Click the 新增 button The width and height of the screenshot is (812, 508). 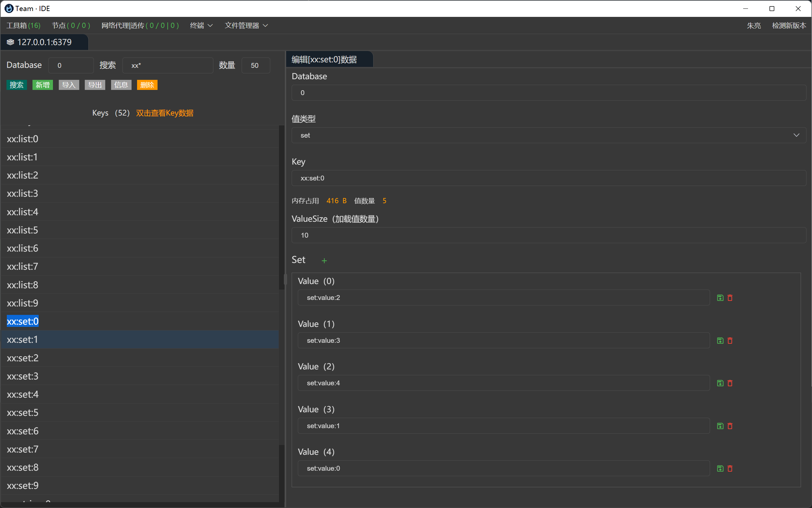[43, 85]
